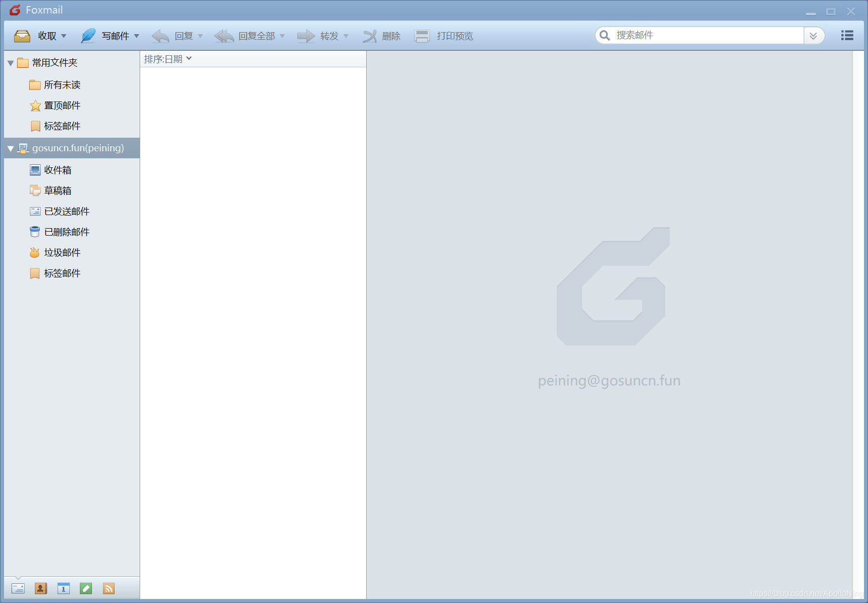The height and width of the screenshot is (603, 868).
Task: Click the 垃圾邮件 flame icon
Action: [35, 252]
